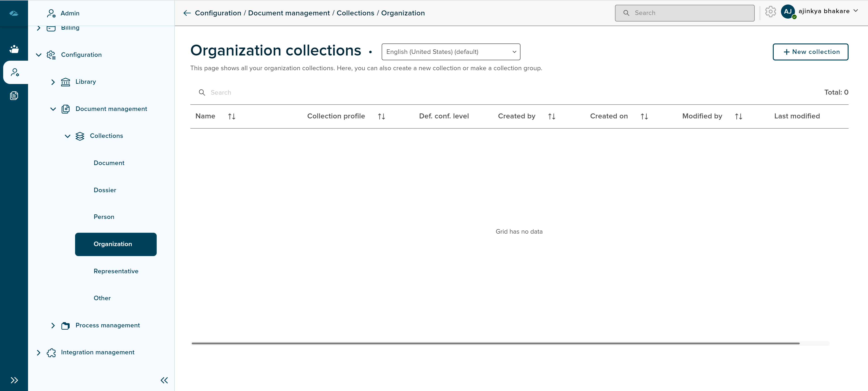Image resolution: width=868 pixels, height=391 pixels.
Task: Click the grid horizontal scrollbar
Action: 495,343
